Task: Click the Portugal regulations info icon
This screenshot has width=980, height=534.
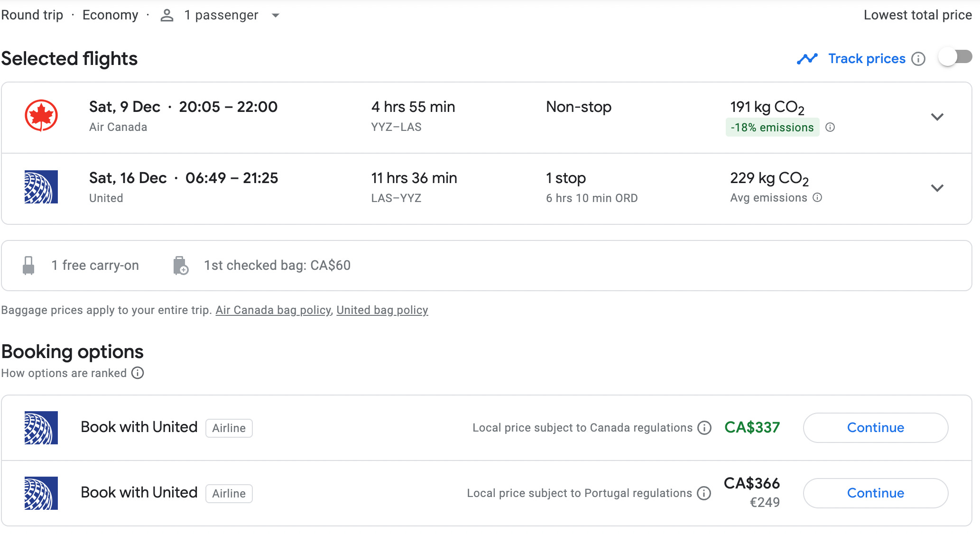Action: tap(704, 493)
